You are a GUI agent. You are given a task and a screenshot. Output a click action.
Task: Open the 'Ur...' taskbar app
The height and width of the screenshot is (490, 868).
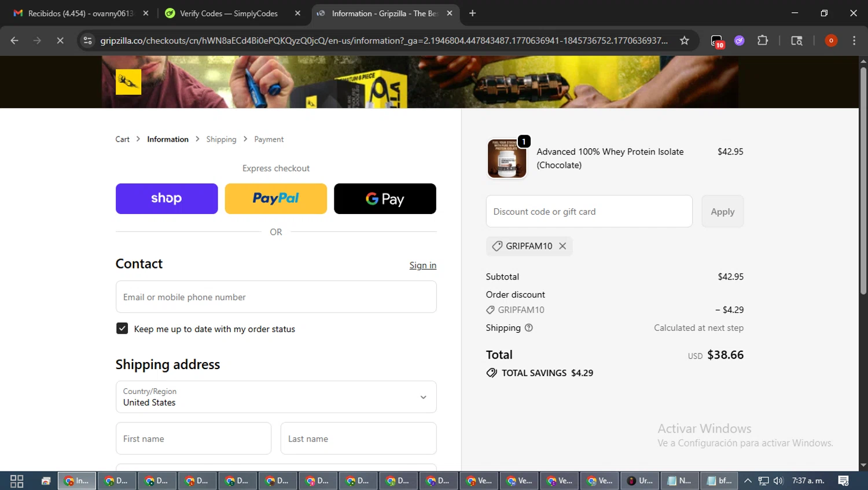[641, 481]
